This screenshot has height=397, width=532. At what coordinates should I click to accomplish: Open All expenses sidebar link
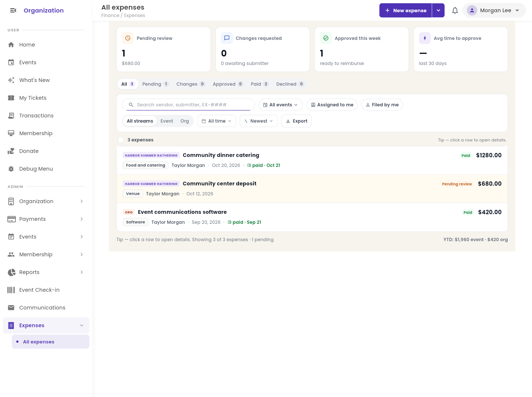click(x=51, y=342)
